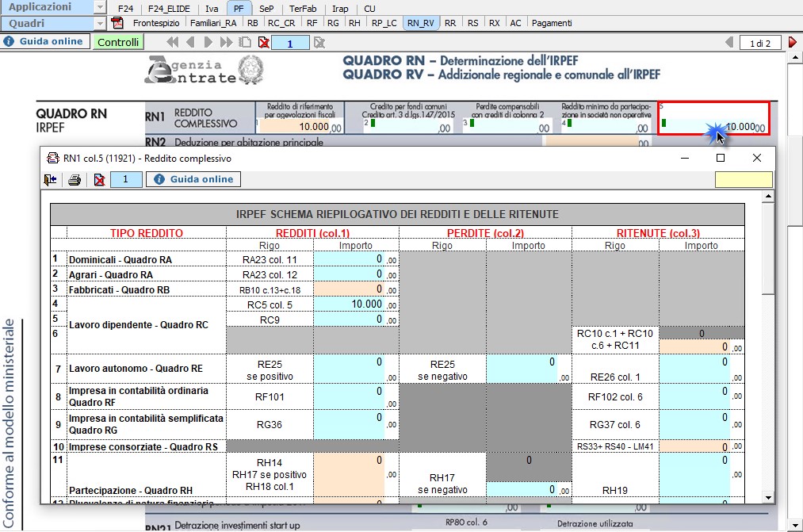The image size is (803, 532).
Task: Click the greyed delete icon after page number field
Action: pyautogui.click(x=319, y=43)
